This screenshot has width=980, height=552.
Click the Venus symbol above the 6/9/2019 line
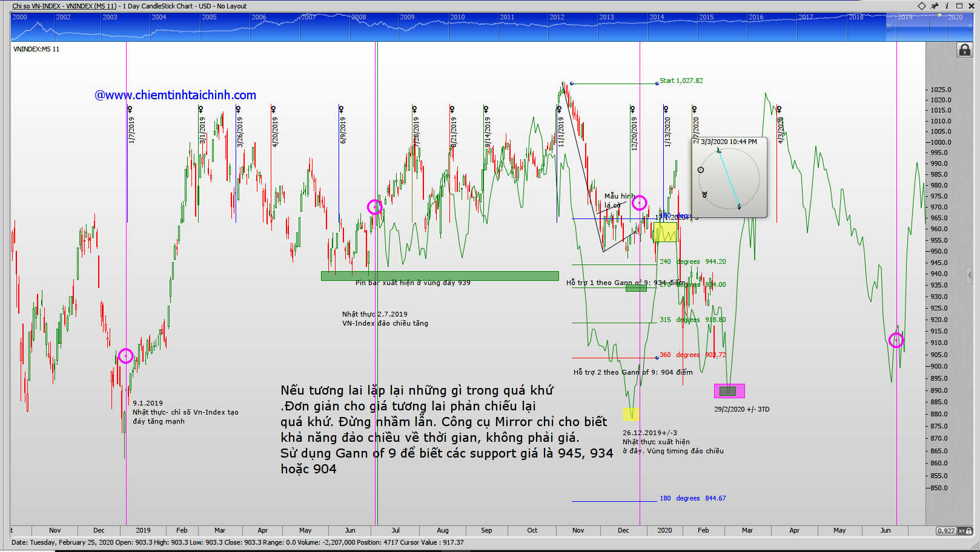click(341, 109)
